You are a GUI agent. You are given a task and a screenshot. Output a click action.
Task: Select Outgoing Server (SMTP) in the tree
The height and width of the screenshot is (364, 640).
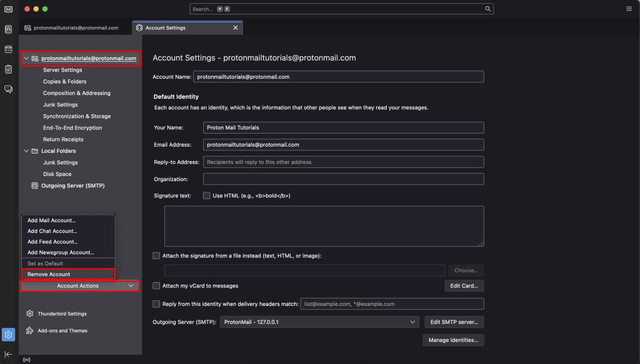tap(72, 185)
